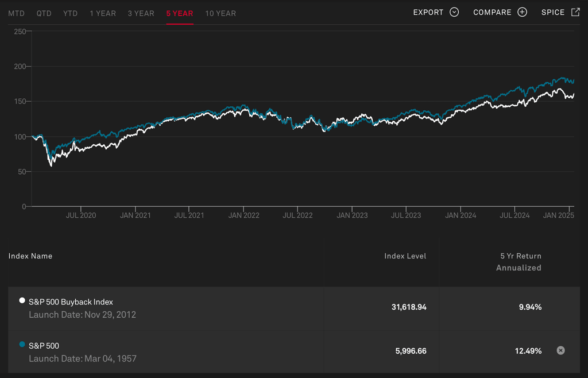Switch to the MTD time range
This screenshot has height=378, width=588.
pyautogui.click(x=16, y=13)
